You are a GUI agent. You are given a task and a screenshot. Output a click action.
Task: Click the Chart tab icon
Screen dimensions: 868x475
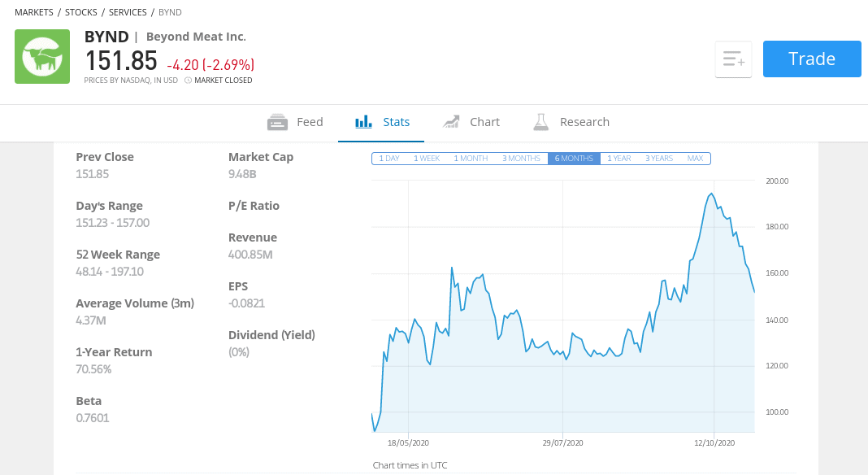click(451, 121)
